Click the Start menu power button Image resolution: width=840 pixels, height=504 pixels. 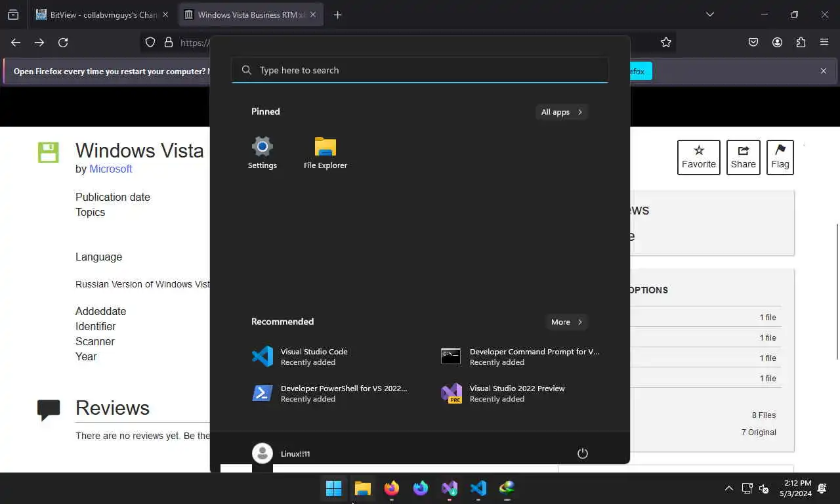[582, 453]
